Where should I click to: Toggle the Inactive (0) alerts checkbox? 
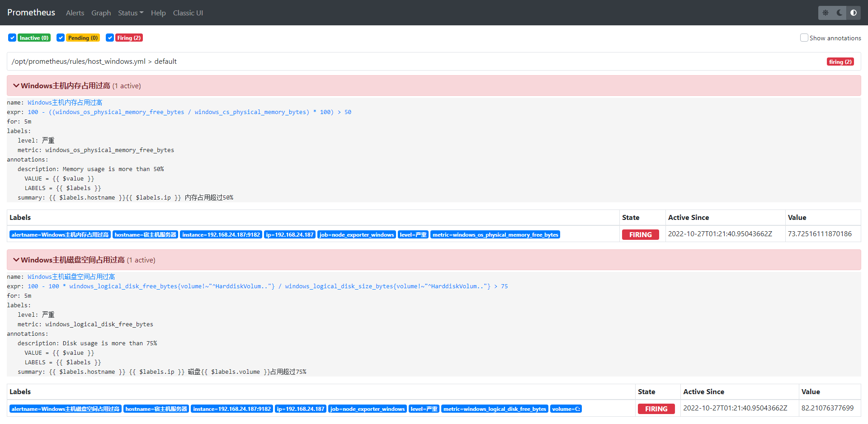click(x=12, y=38)
